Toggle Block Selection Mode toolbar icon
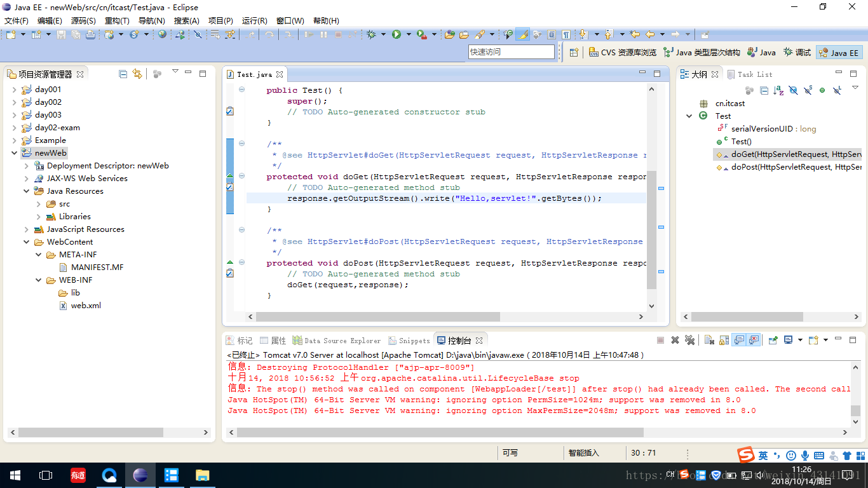The height and width of the screenshot is (488, 868). click(x=552, y=34)
